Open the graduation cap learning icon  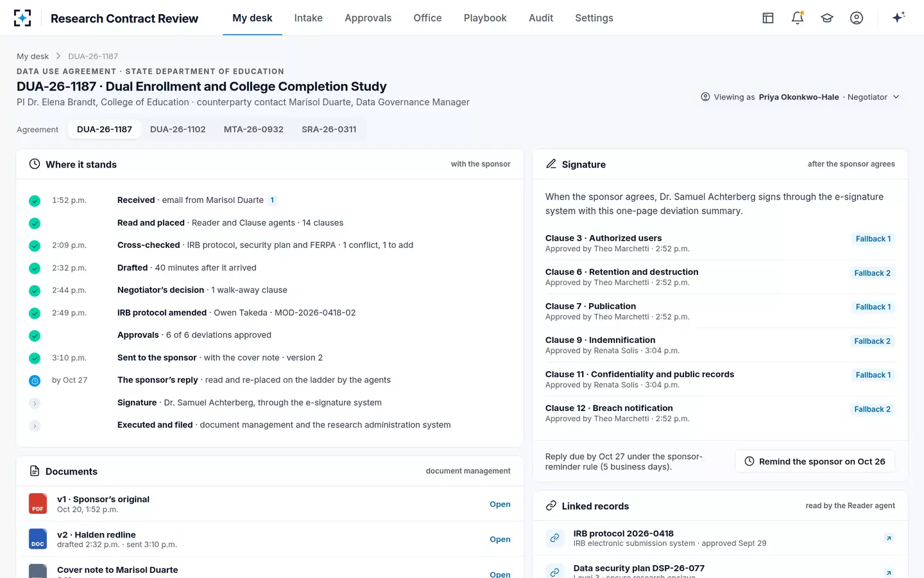827,18
